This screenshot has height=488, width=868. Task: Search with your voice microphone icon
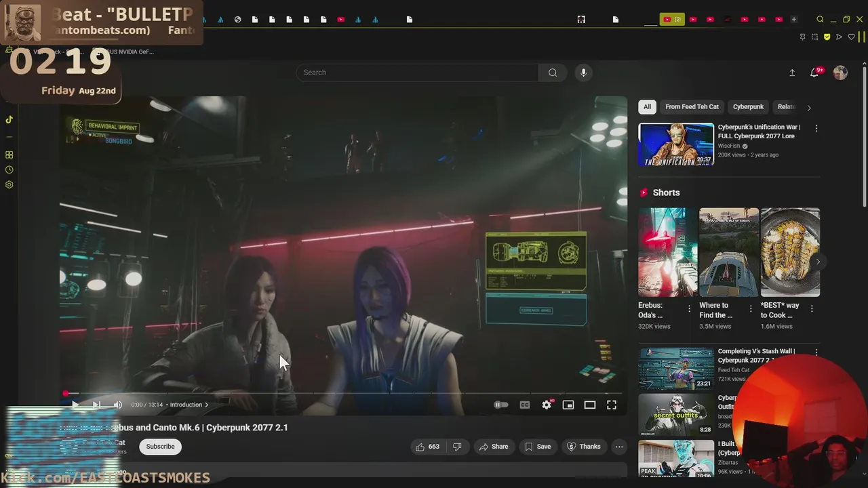(x=583, y=73)
